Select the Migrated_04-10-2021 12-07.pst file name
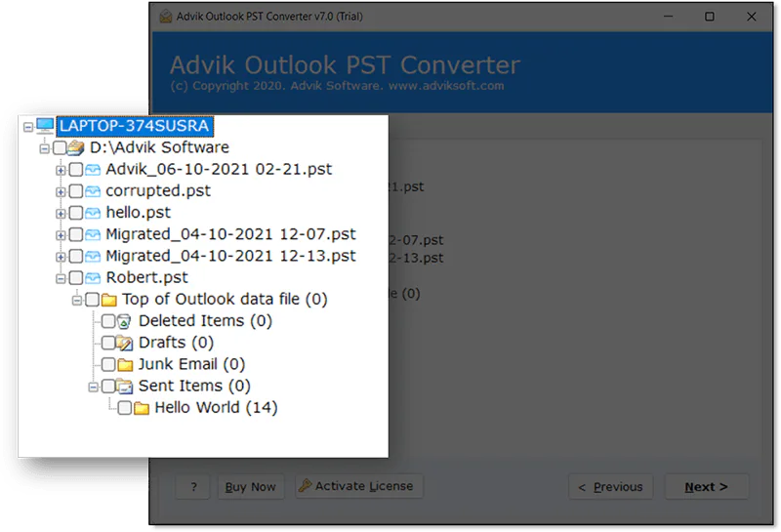The width and height of the screenshot is (781, 532). (x=230, y=234)
